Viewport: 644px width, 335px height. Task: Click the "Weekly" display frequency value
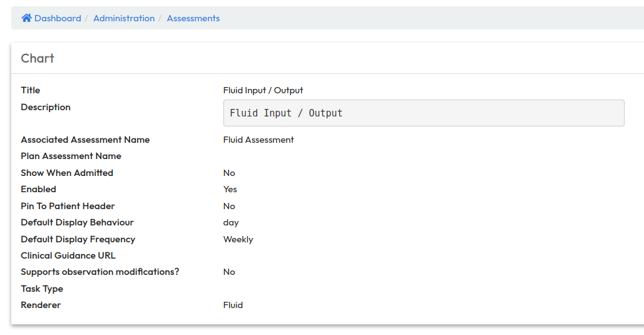click(238, 239)
